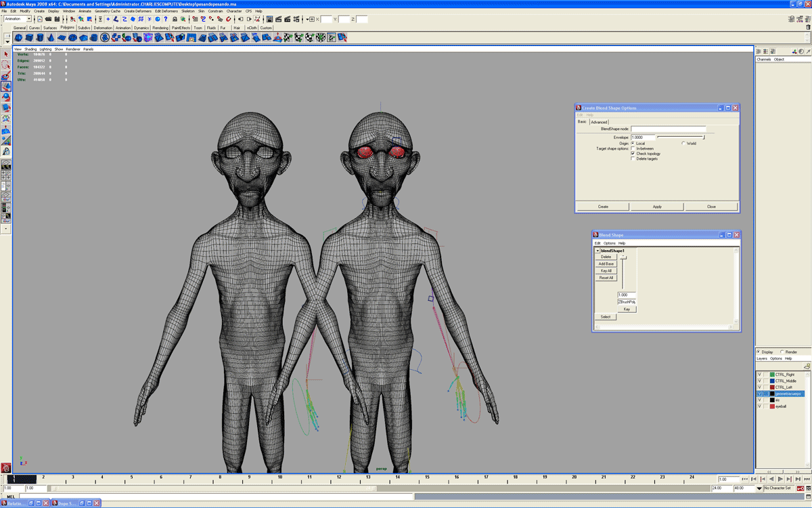The height and width of the screenshot is (508, 812).
Task: Click Delete button for blendShape1
Action: [x=606, y=257]
